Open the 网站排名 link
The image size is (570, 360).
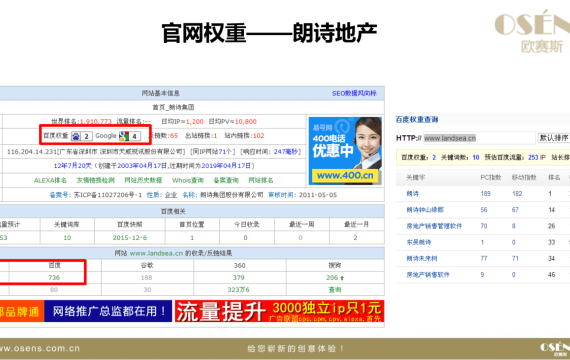(x=261, y=180)
